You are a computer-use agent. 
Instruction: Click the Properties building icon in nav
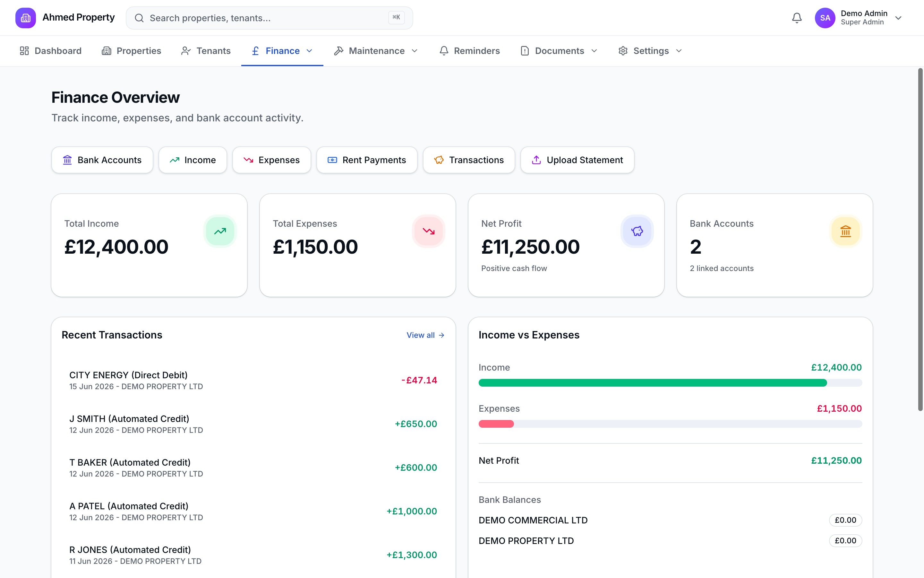(x=107, y=51)
